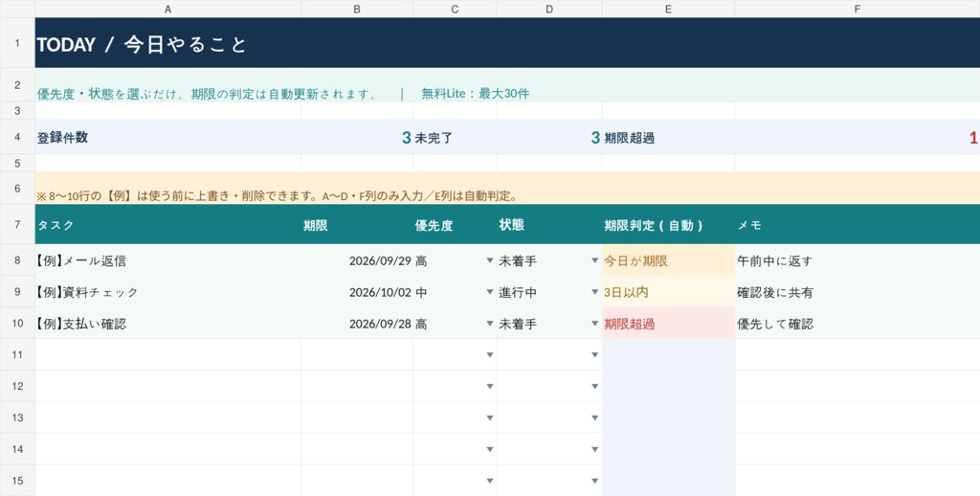The height and width of the screenshot is (496, 980).
Task: Open status dropdown arrow in row 15
Action: pos(595,481)
